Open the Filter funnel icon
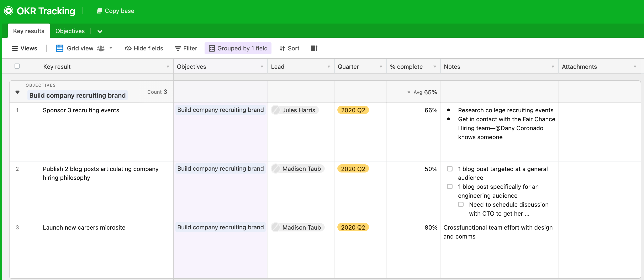Screen dimensions: 644x280 (x=178, y=48)
